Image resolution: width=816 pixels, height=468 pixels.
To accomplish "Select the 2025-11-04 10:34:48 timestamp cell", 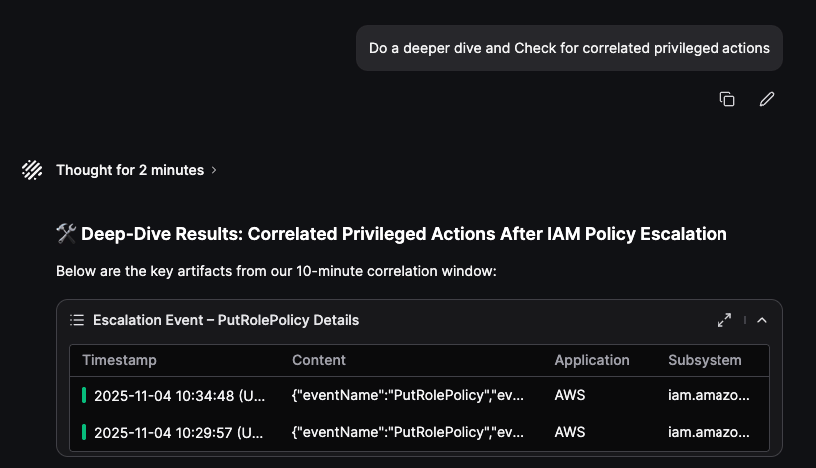I will [x=179, y=395].
